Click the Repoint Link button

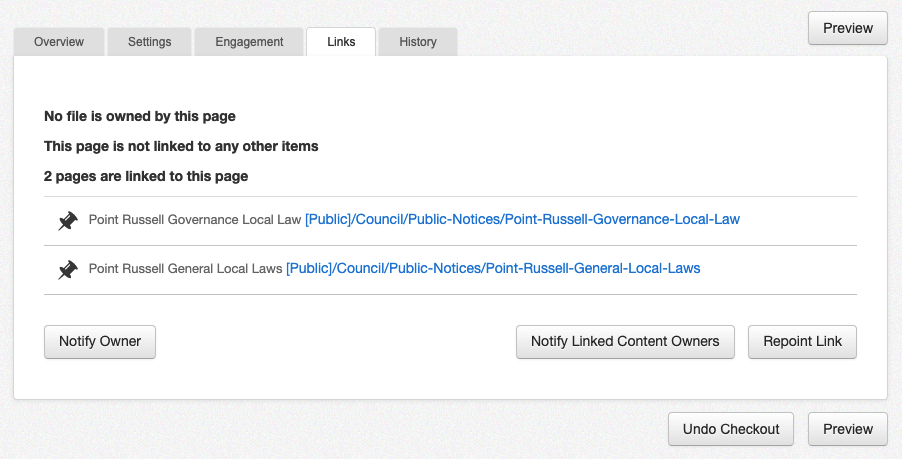point(802,341)
